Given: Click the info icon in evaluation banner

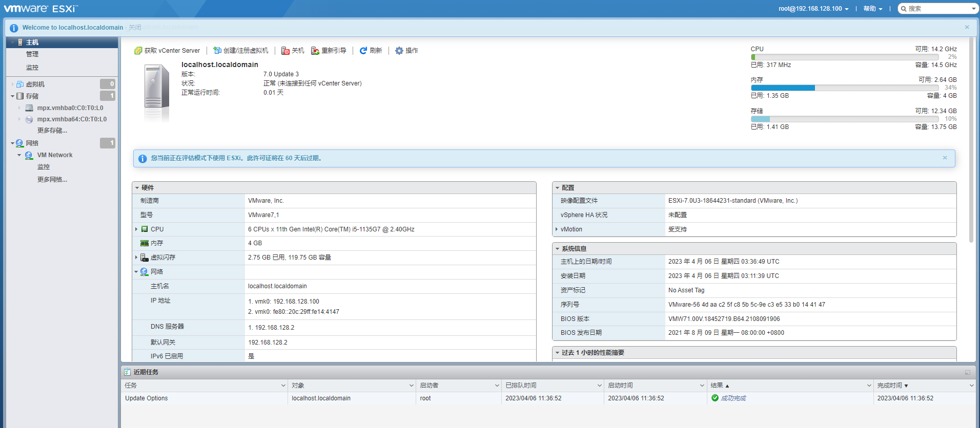Looking at the screenshot, I should (x=142, y=159).
